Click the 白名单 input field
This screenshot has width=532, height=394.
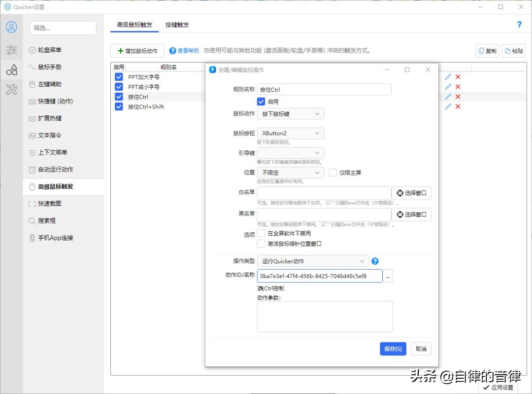pyautogui.click(x=324, y=193)
